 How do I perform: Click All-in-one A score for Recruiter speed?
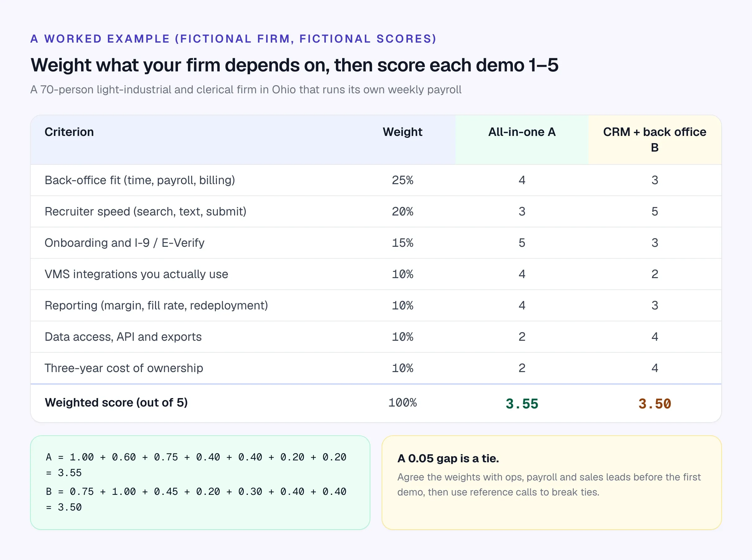pyautogui.click(x=521, y=211)
